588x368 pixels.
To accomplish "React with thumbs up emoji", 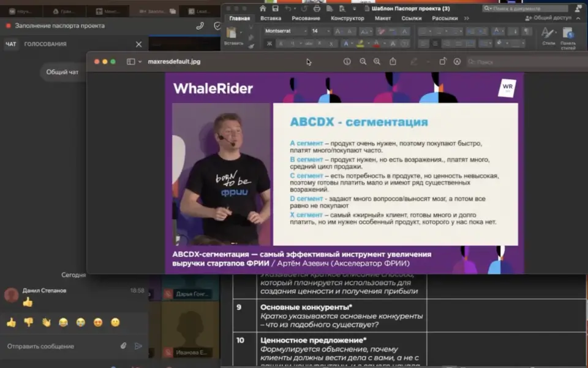I will pos(11,323).
